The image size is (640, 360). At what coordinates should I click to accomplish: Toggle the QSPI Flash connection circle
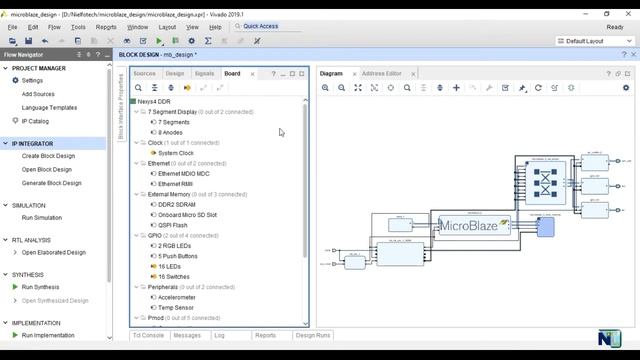coord(153,225)
